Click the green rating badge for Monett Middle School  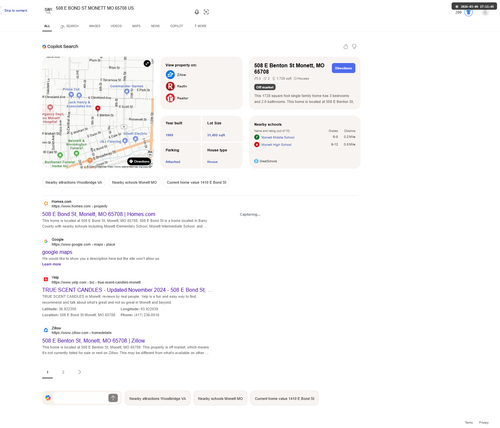tap(257, 137)
